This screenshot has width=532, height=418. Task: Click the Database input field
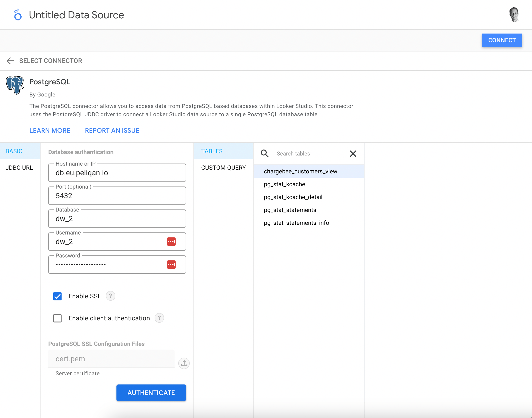[x=117, y=219]
